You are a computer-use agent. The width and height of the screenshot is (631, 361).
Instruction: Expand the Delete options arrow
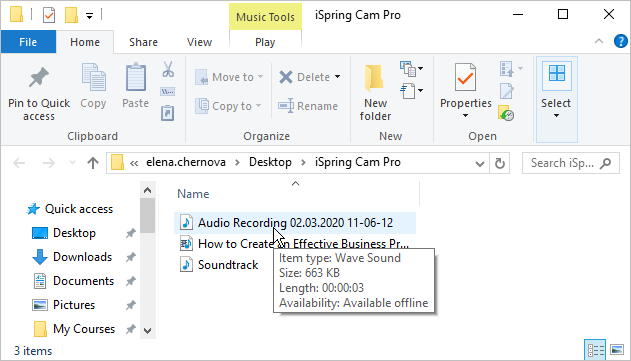[x=337, y=77]
